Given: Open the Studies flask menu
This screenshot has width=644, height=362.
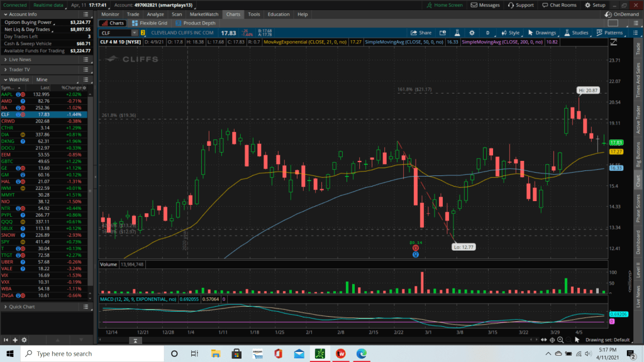Looking at the screenshot, I should tap(576, 33).
